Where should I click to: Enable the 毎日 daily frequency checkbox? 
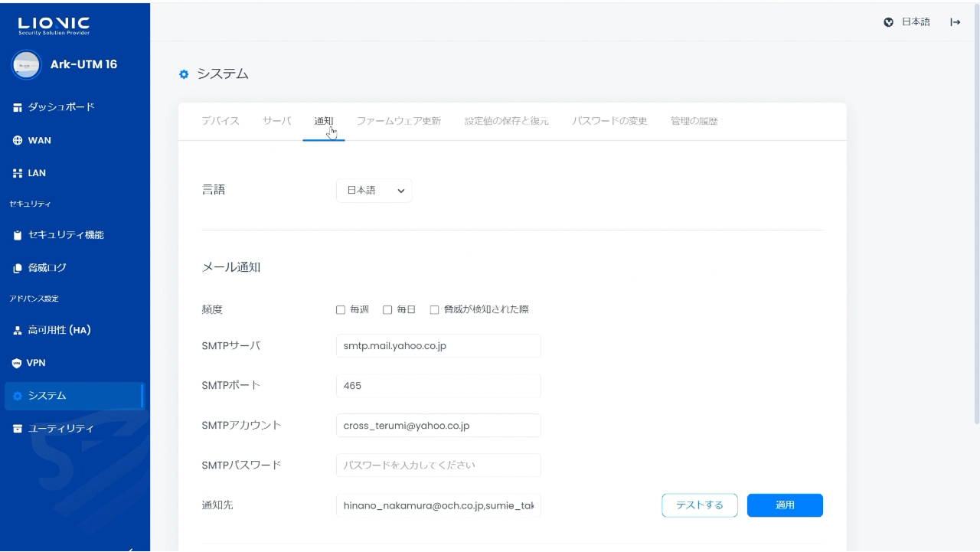pyautogui.click(x=387, y=310)
